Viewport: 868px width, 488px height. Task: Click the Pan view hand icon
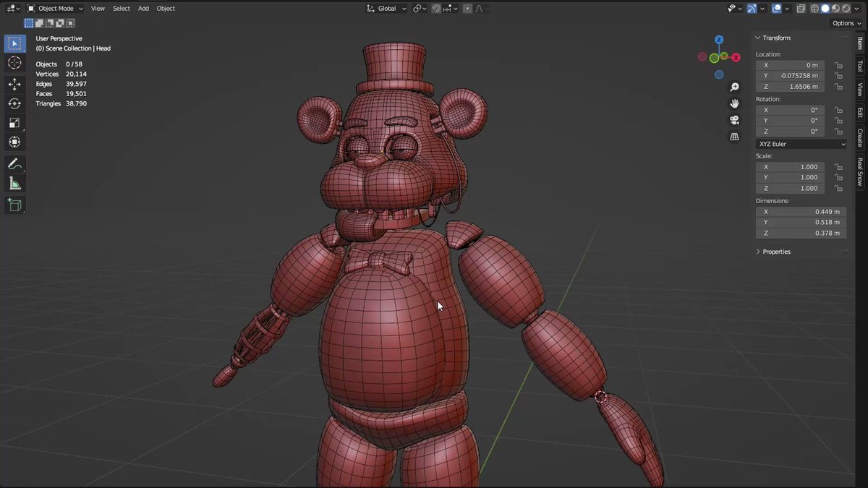coord(734,103)
